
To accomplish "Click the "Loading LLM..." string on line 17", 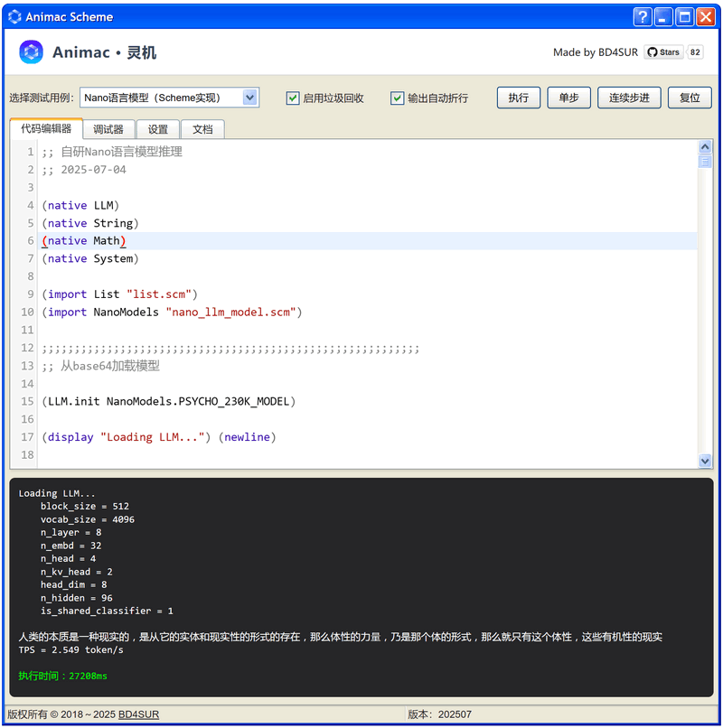I will [153, 437].
